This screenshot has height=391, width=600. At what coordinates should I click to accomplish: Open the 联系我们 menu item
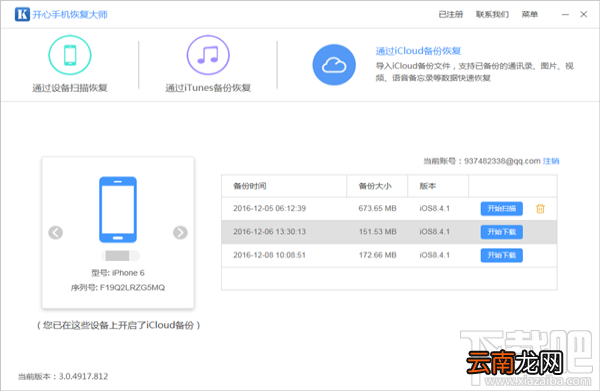(x=492, y=15)
